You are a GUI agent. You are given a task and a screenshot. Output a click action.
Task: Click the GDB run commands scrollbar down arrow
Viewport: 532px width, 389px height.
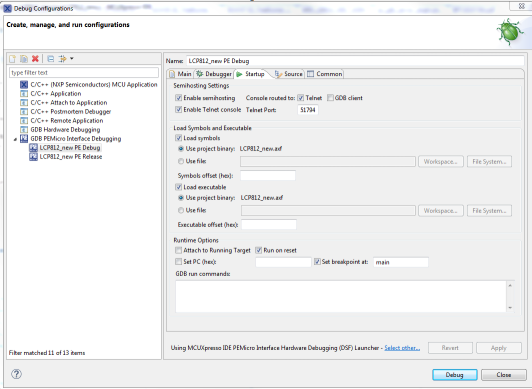(510, 308)
